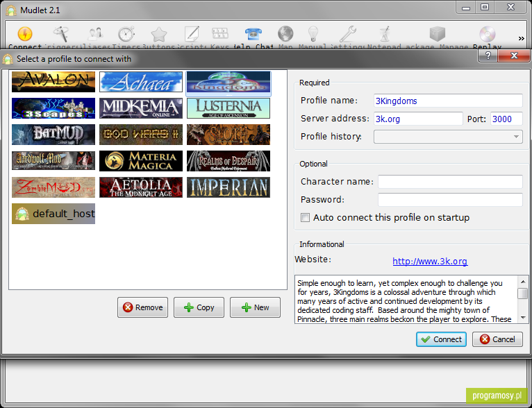Click the description scrollbar thumb
This screenshot has height=408, width=532.
point(523,293)
